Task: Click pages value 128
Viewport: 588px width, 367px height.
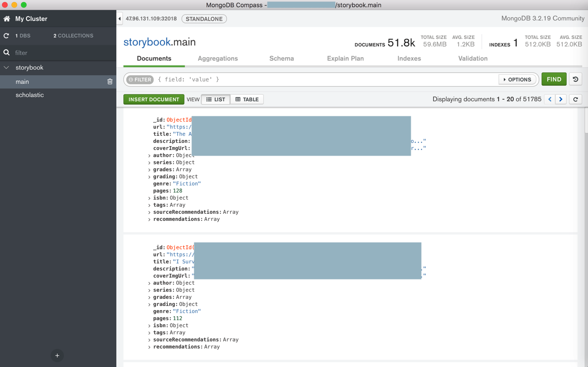Action: (177, 191)
